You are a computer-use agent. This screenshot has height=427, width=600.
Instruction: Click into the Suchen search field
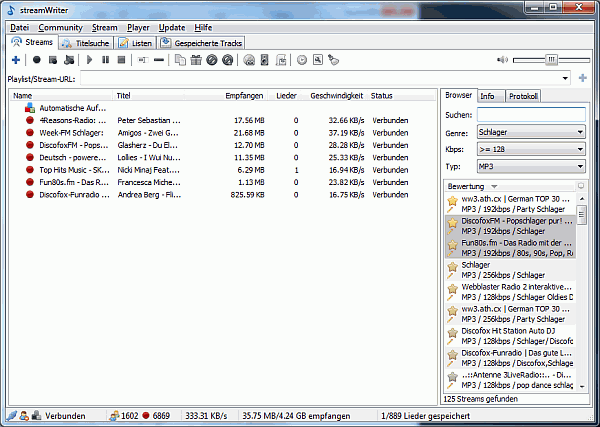coord(531,115)
